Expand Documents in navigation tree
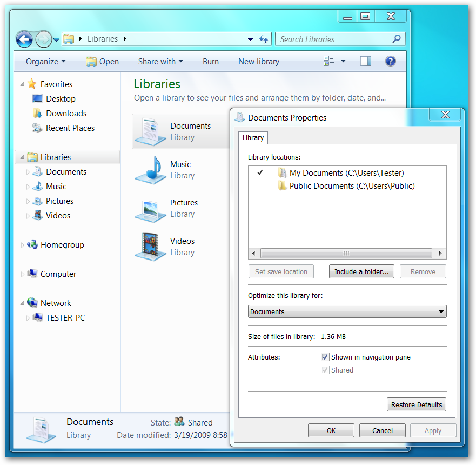This screenshot has height=465, width=476. tap(28, 172)
